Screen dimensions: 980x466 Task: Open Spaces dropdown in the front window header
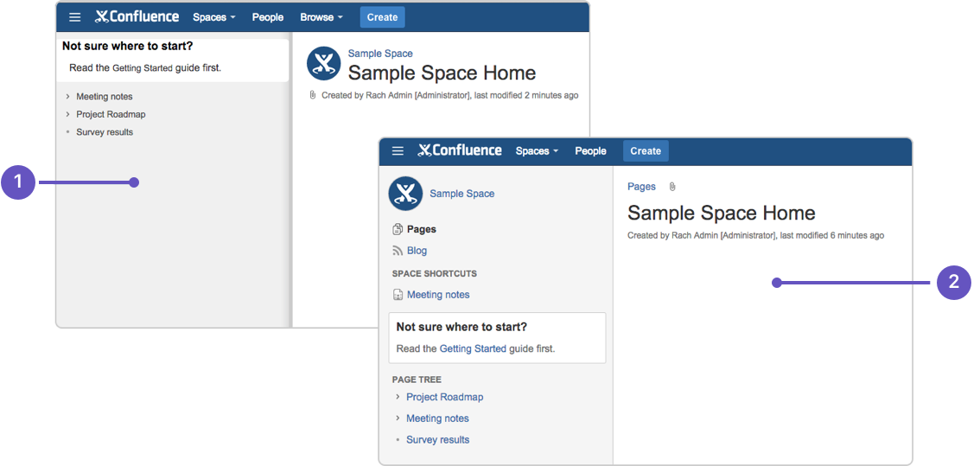(537, 151)
